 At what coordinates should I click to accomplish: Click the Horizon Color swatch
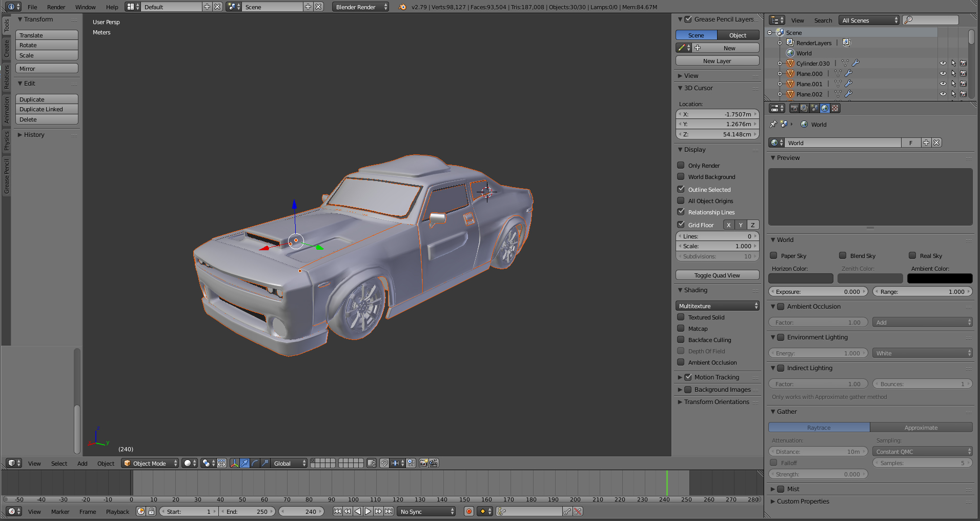pos(800,278)
